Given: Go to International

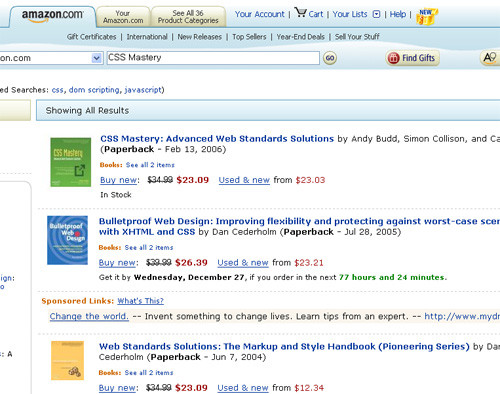Looking at the screenshot, I should point(147,37).
